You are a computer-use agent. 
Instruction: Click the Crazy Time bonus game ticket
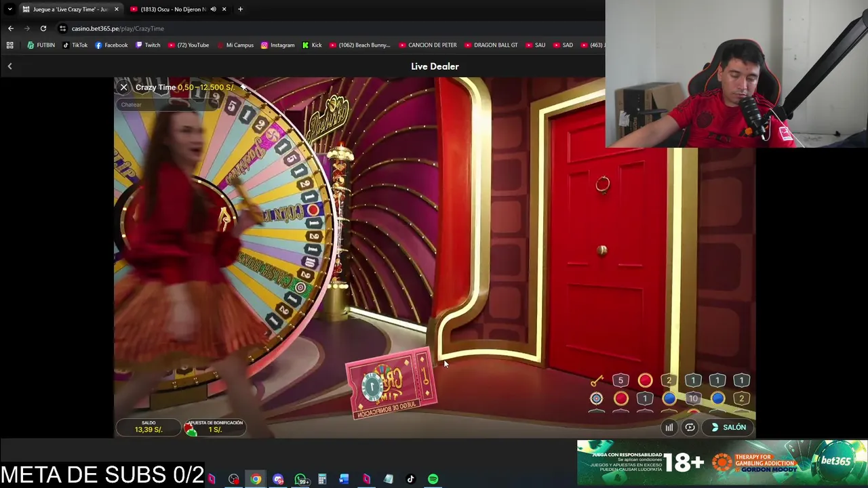click(391, 384)
